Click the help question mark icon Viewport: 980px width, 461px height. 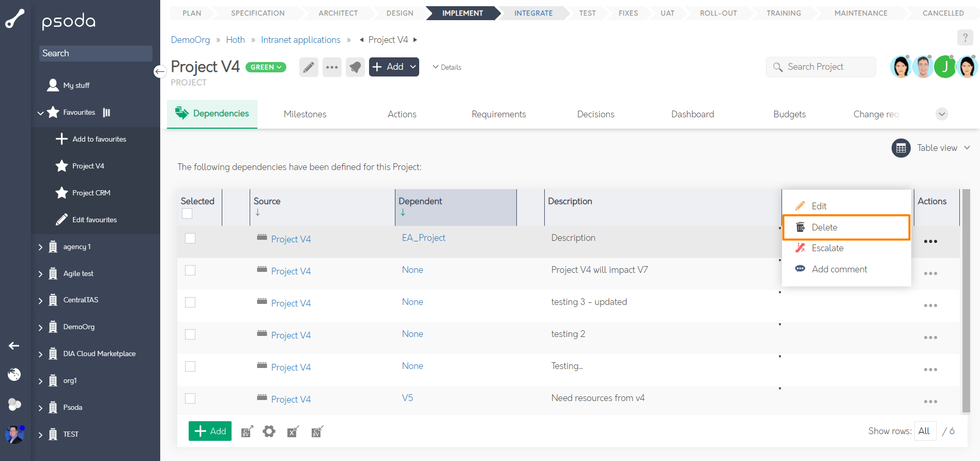point(964,38)
